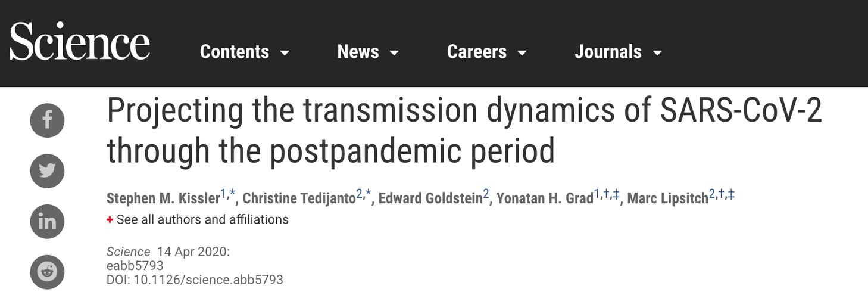868x298 pixels.
Task: Select the Contents menu
Action: [x=235, y=52]
